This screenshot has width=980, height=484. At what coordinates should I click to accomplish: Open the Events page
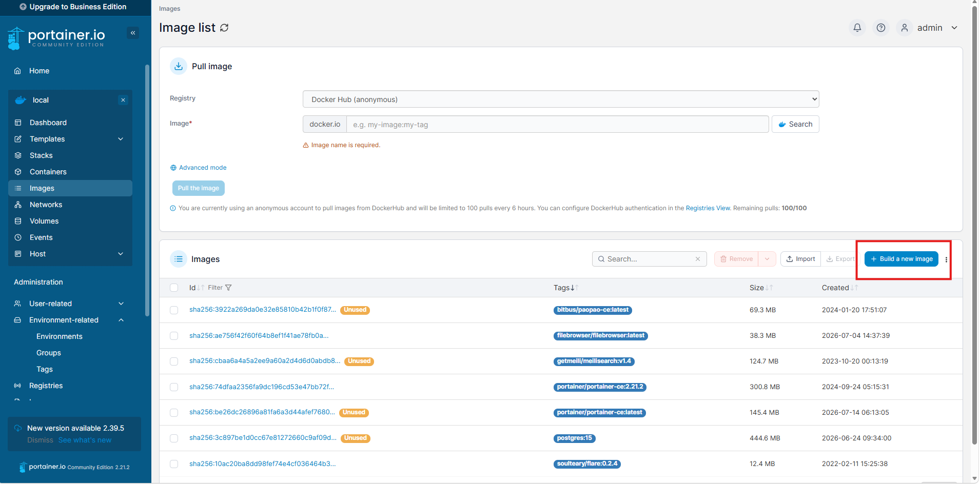(x=70, y=237)
